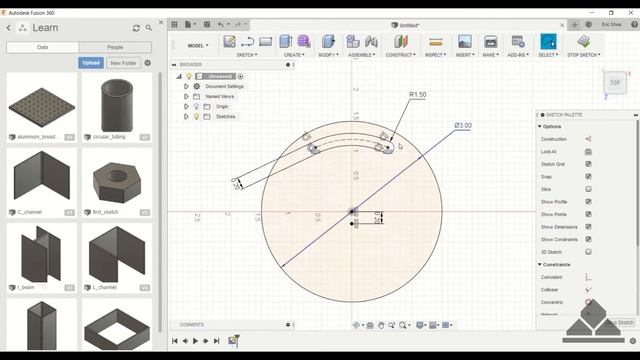Viewport: 640px width, 360px height.
Task: Open the circular_tubing thumbnail
Action: pos(117,104)
